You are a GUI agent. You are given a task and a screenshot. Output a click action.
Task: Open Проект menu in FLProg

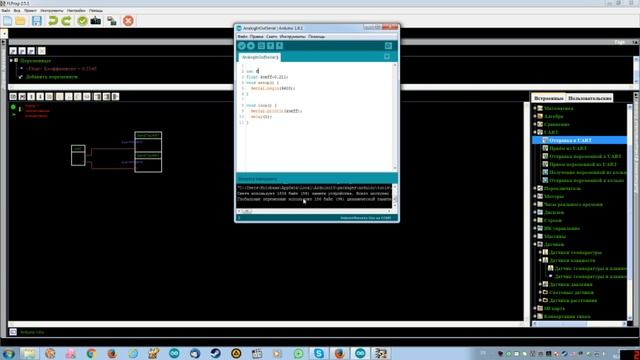pyautogui.click(x=30, y=10)
